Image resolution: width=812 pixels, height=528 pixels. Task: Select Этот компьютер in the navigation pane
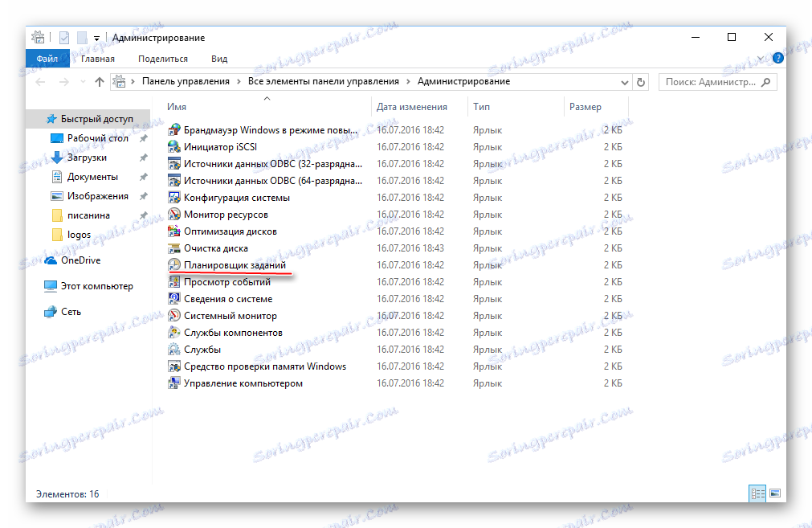point(97,286)
